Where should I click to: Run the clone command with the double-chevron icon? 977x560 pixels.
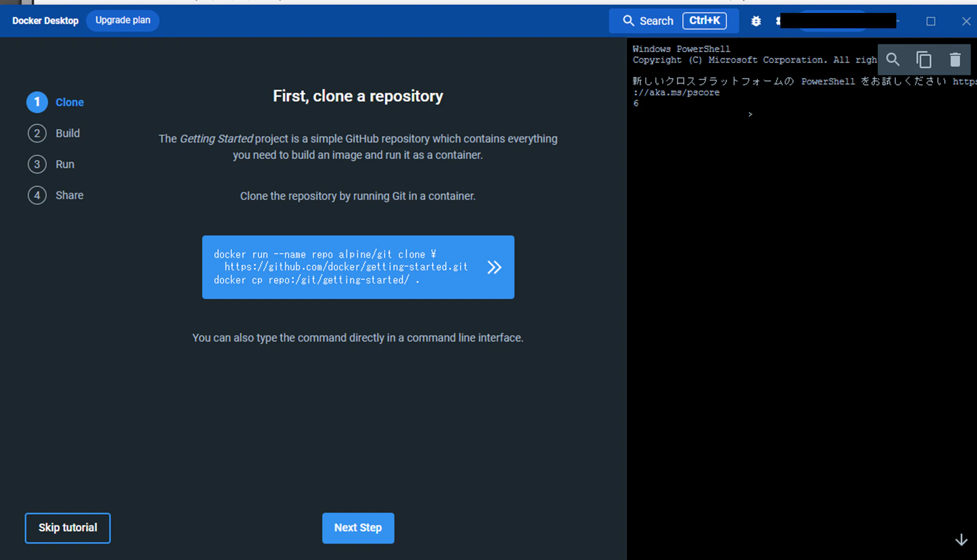click(x=494, y=267)
